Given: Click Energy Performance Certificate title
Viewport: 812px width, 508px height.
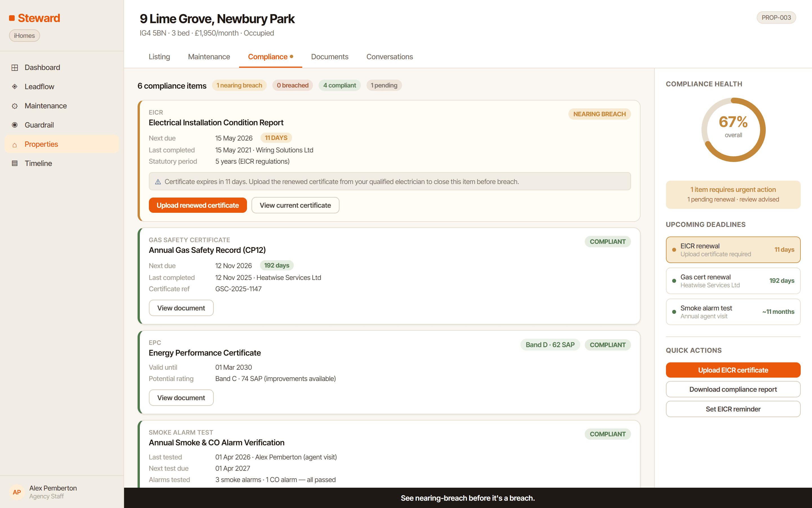Looking at the screenshot, I should pos(205,353).
